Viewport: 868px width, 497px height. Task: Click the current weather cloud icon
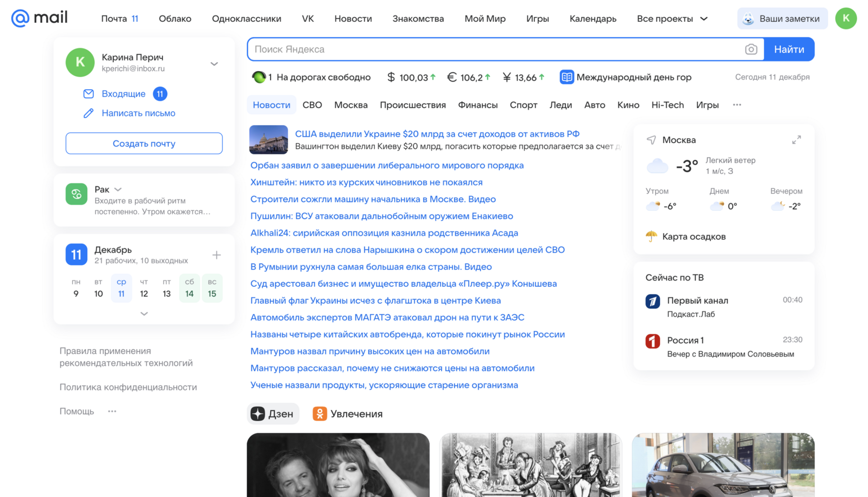(x=657, y=166)
